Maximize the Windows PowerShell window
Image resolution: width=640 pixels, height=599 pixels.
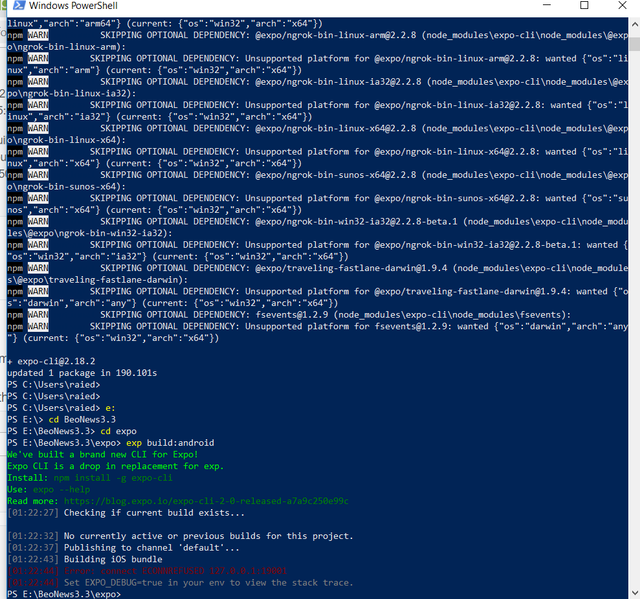pyautogui.click(x=584, y=5)
